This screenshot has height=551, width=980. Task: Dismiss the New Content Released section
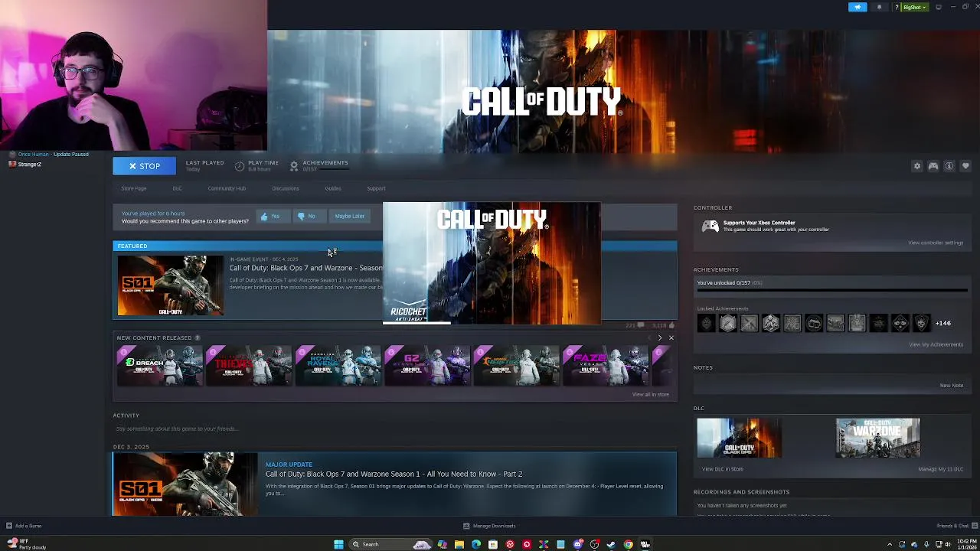coord(671,337)
